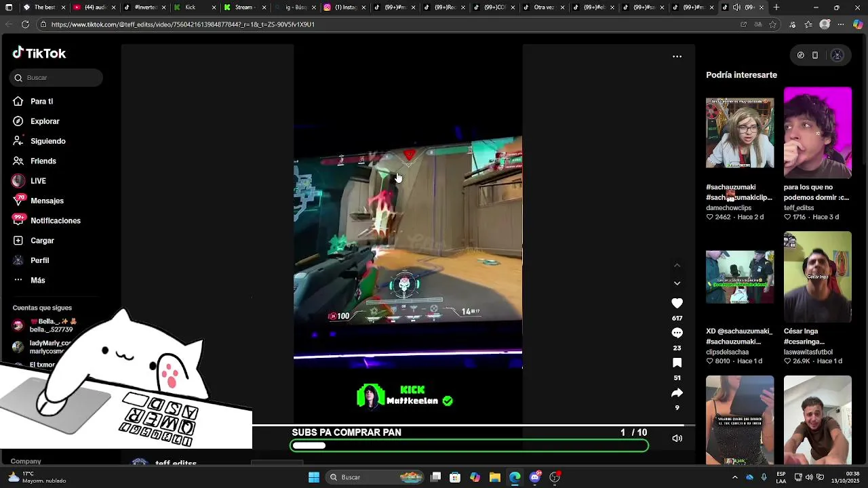Open a new browser tab
The image size is (868, 488).
(x=776, y=7)
